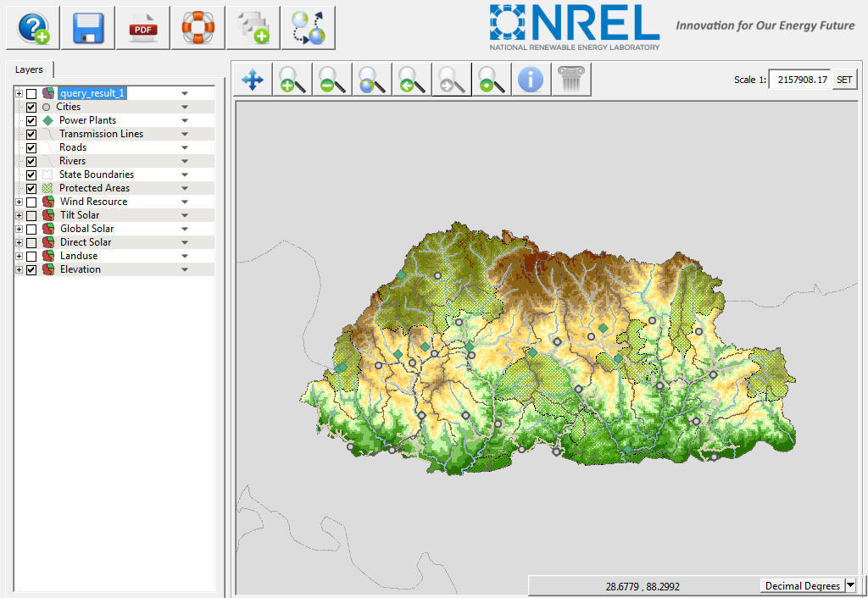Open the map legend column icon
The height and width of the screenshot is (598, 868).
570,79
